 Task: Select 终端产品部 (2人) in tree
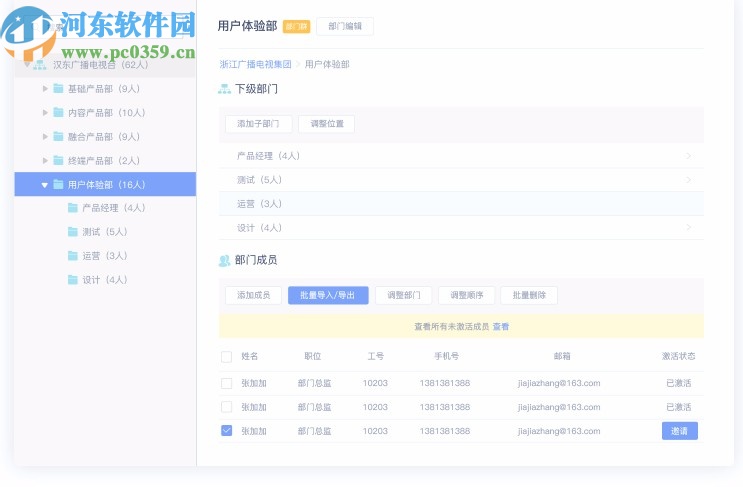104,161
